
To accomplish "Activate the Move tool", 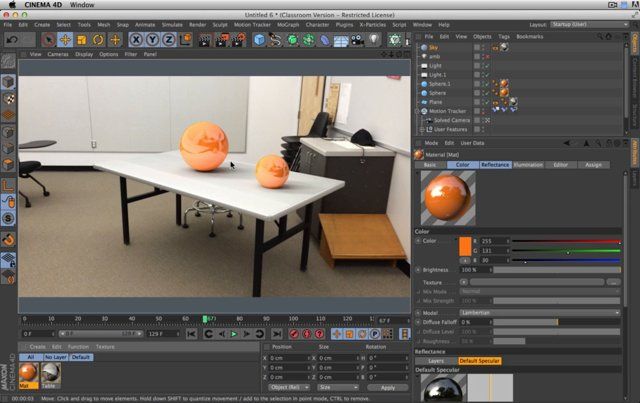I will [65, 40].
